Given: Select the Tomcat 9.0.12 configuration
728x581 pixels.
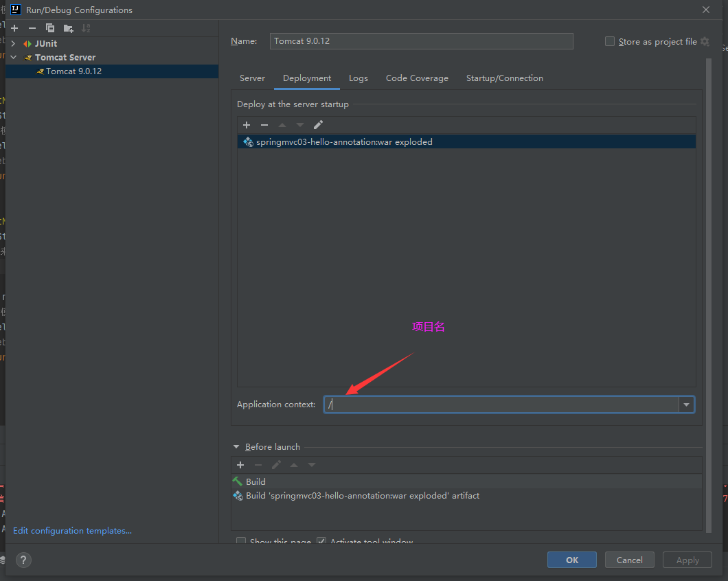Looking at the screenshot, I should (x=112, y=71).
